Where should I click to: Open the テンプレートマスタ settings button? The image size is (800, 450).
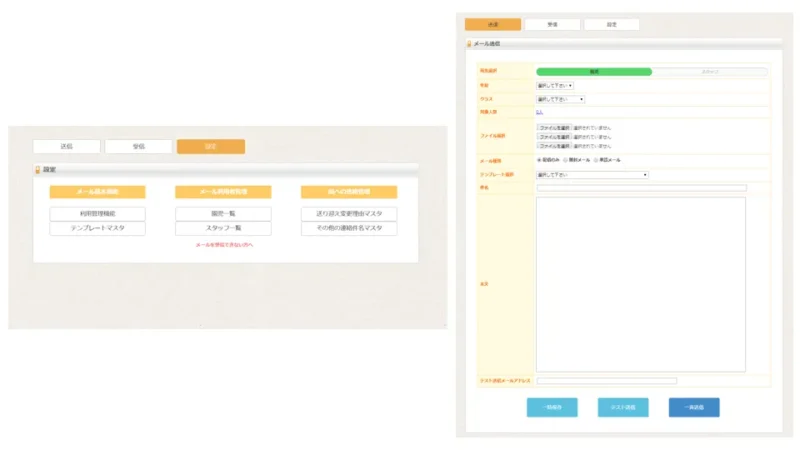[97, 229]
